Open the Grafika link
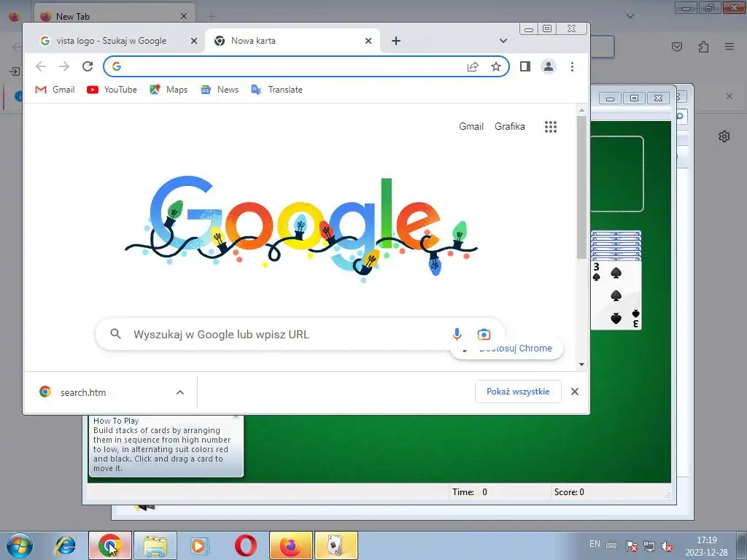 point(510,126)
